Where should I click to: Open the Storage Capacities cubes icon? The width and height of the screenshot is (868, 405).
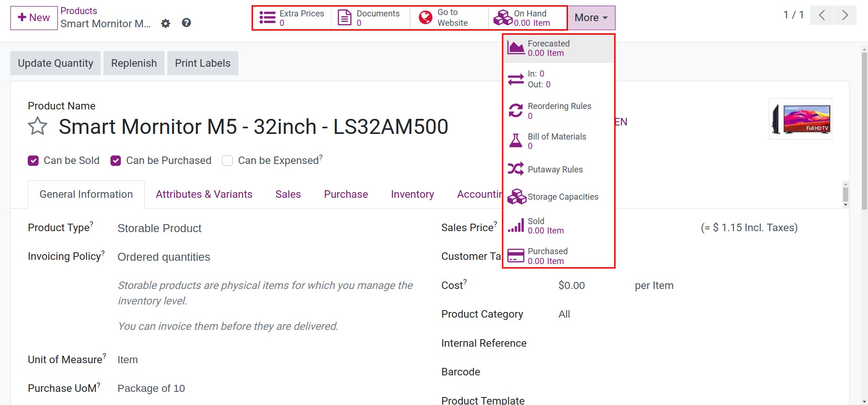[517, 196]
